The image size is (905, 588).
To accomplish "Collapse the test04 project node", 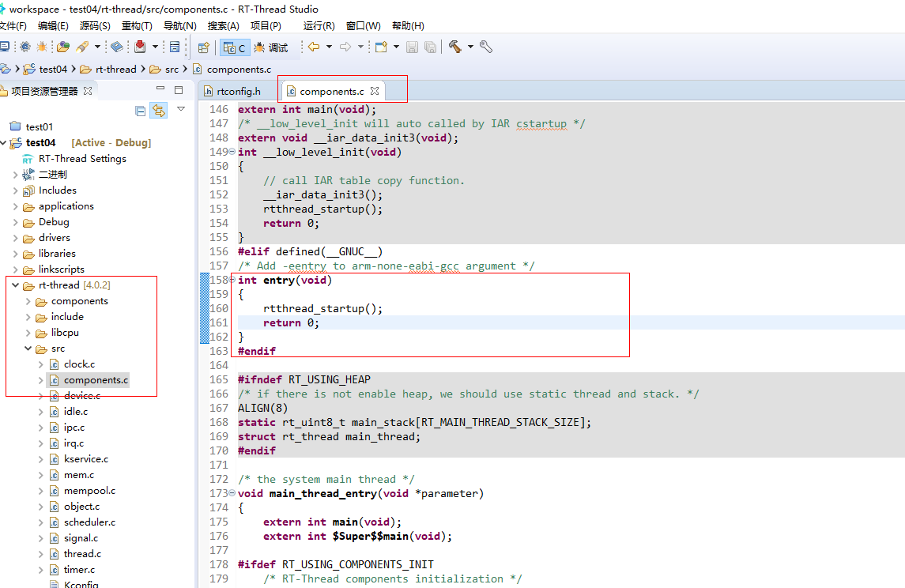I will [3, 142].
